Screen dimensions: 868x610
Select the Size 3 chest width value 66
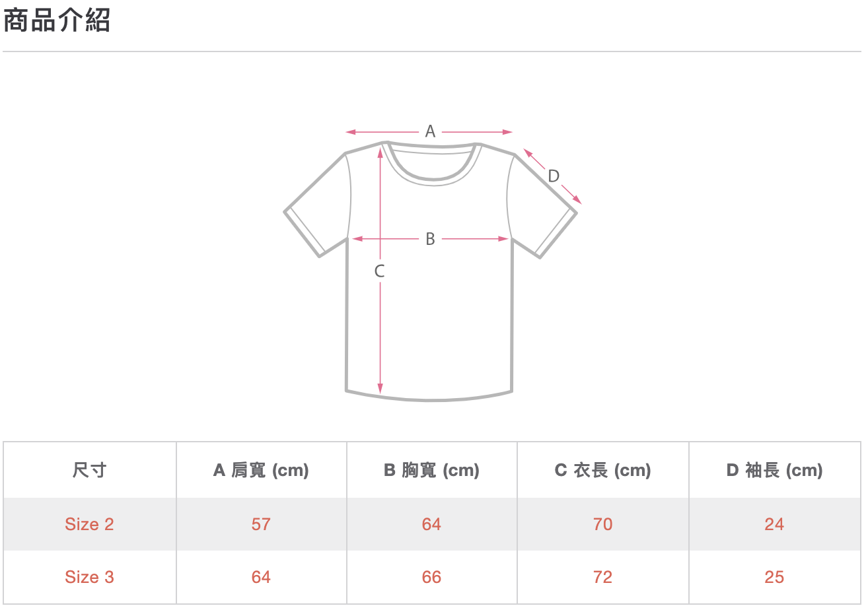point(431,577)
